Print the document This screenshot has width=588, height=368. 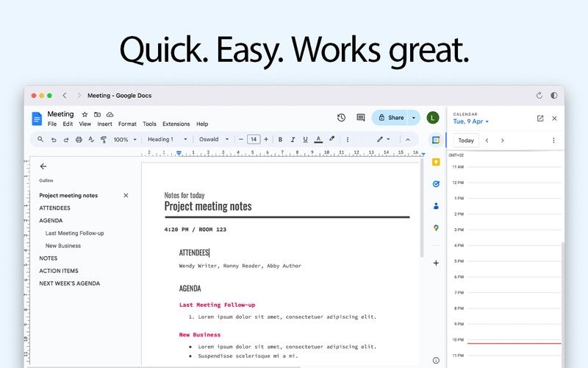point(79,140)
